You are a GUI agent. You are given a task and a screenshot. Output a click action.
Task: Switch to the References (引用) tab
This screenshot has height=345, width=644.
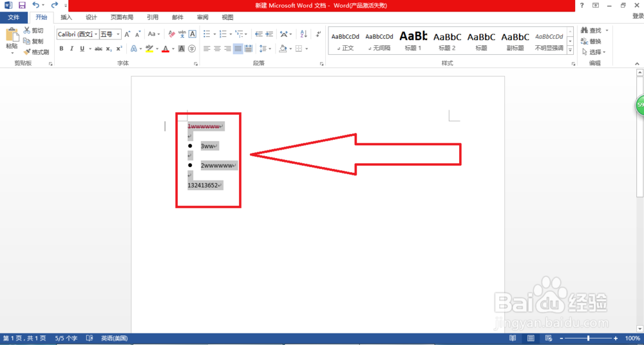(x=153, y=17)
